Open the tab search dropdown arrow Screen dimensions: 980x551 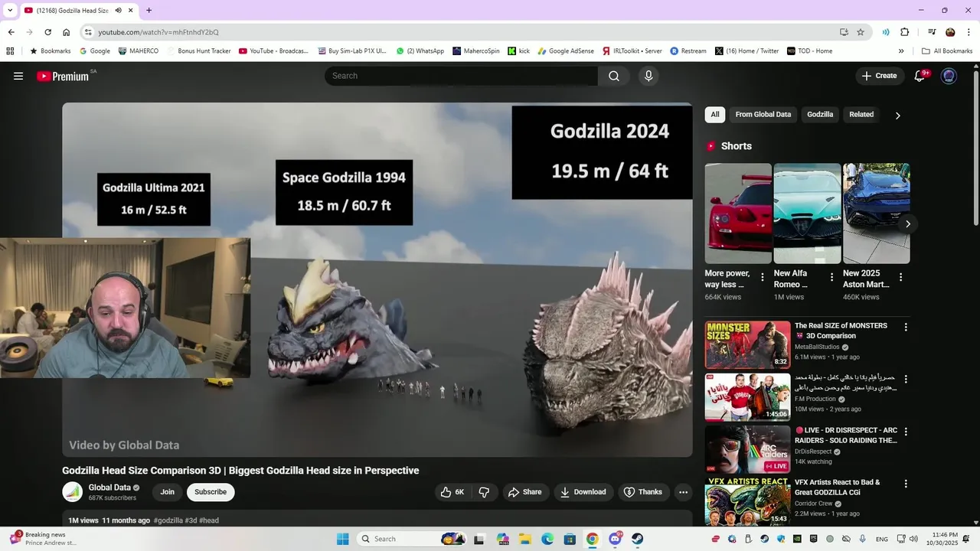pyautogui.click(x=10, y=11)
